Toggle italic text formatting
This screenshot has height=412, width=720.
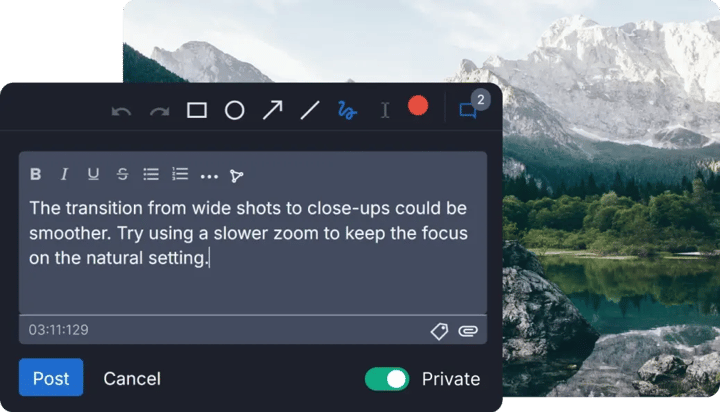64,175
